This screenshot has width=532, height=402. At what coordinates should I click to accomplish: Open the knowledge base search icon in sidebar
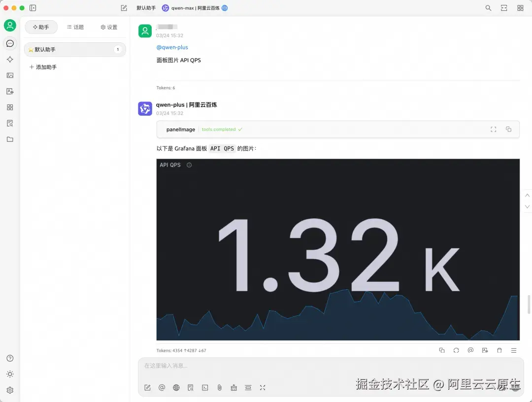click(10, 123)
